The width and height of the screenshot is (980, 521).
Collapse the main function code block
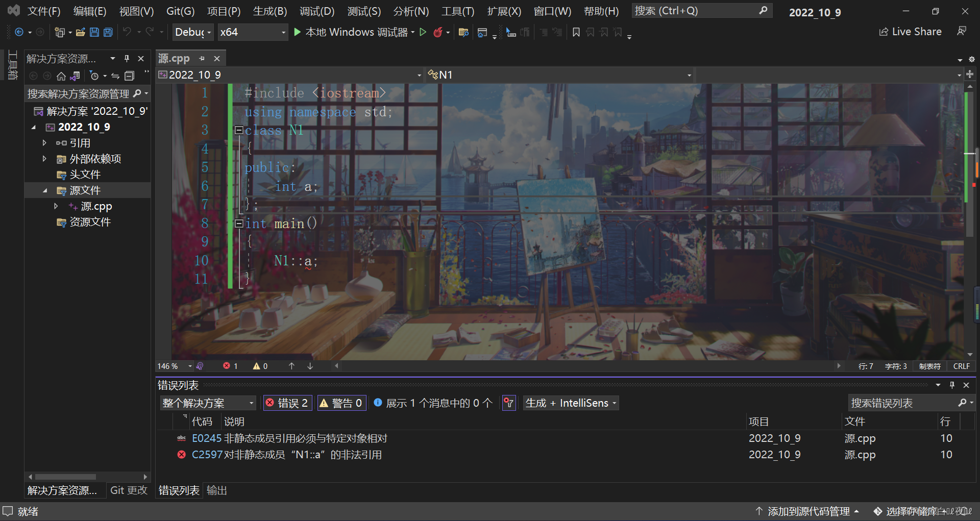coord(238,224)
